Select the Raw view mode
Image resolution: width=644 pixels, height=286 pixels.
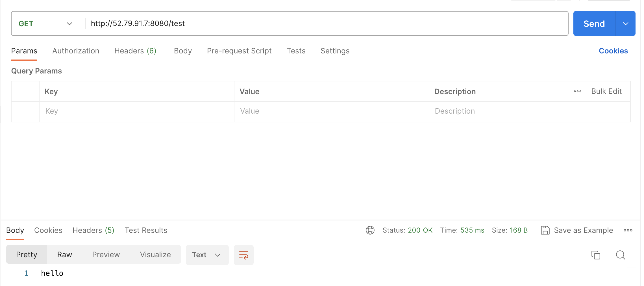coord(65,255)
